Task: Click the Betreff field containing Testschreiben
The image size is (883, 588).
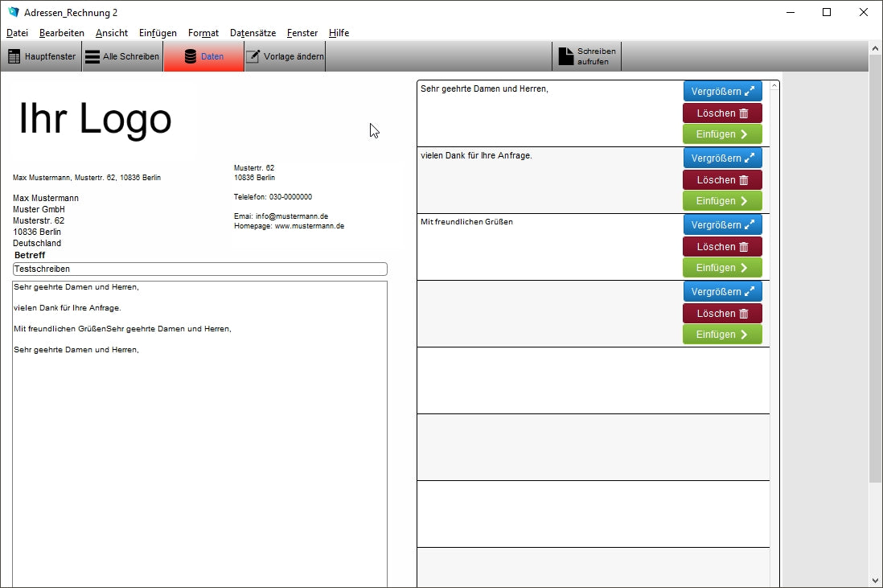Action: 199,269
